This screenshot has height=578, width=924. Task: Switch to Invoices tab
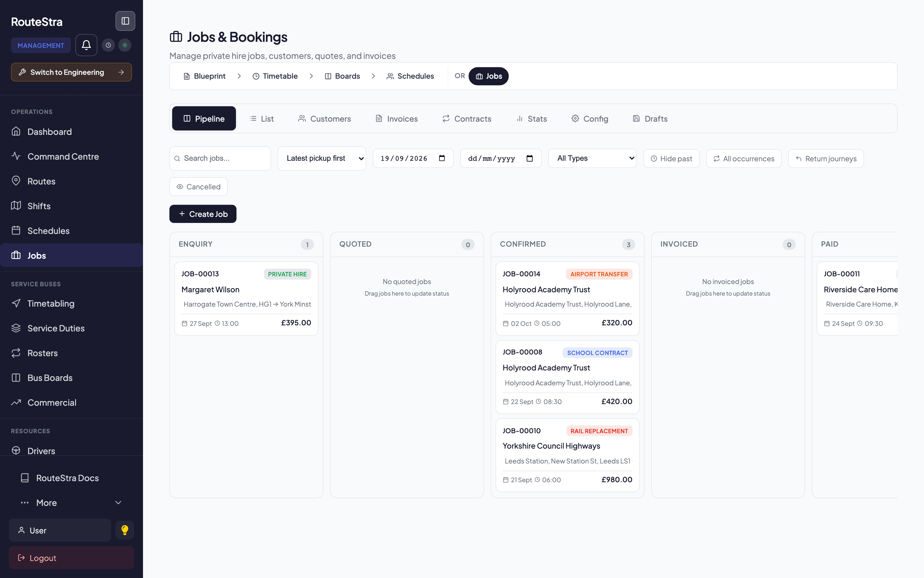(397, 119)
